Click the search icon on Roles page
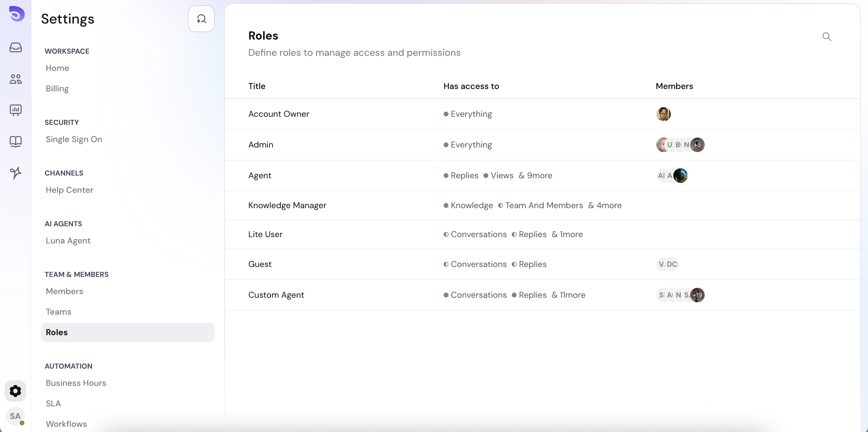Viewport: 868px width, 432px height. tap(826, 37)
